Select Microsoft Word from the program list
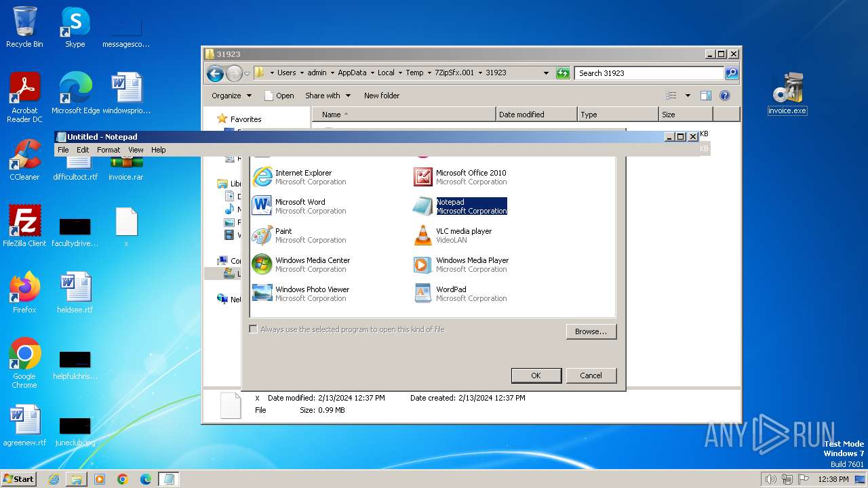This screenshot has height=488, width=868. pyautogui.click(x=299, y=206)
